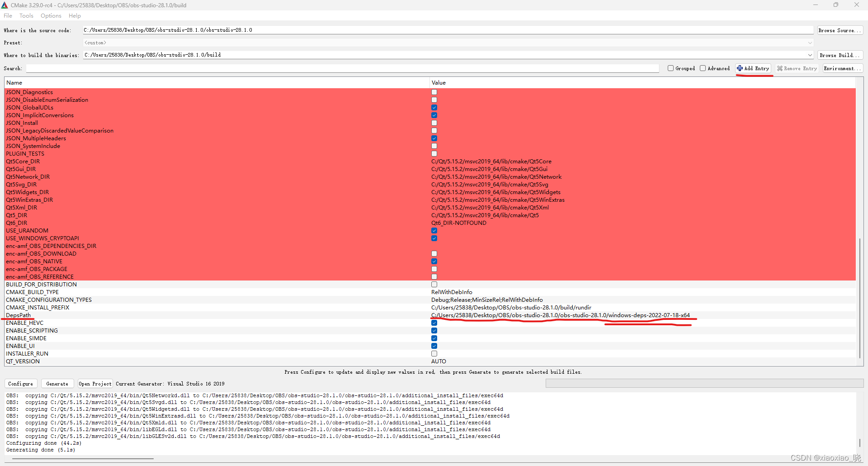Toggle the ENABLE_SIMDE checkbox

[x=434, y=338]
